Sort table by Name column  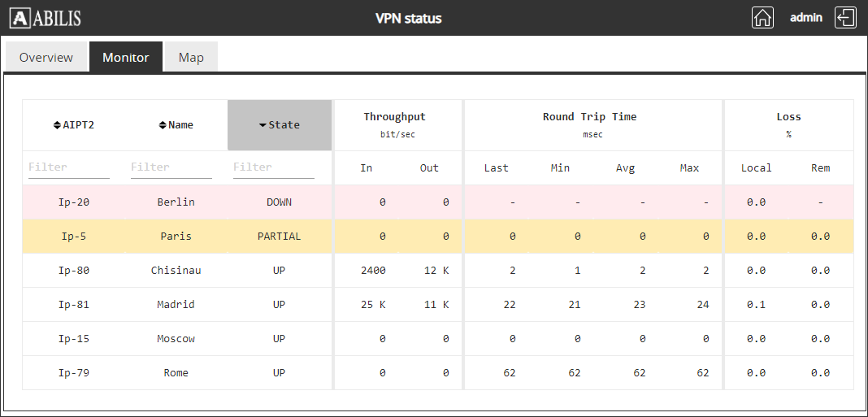(x=176, y=125)
